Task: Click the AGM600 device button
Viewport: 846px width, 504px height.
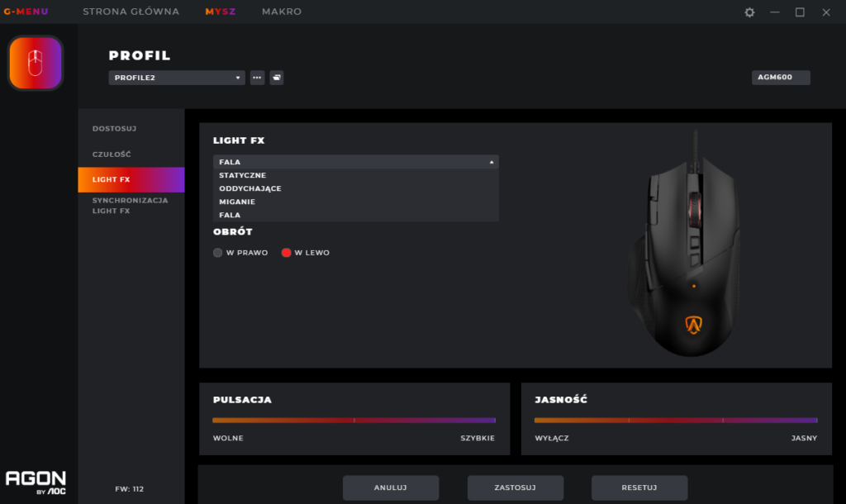Action: point(781,77)
